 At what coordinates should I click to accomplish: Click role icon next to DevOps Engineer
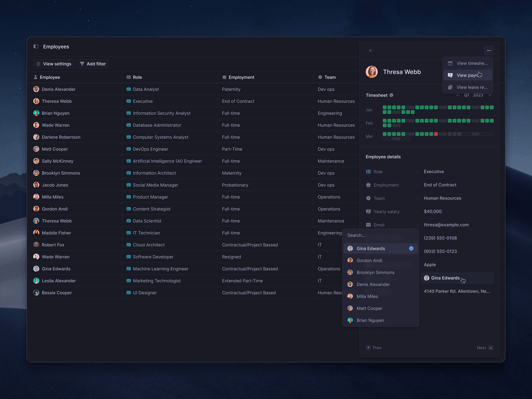click(x=129, y=149)
